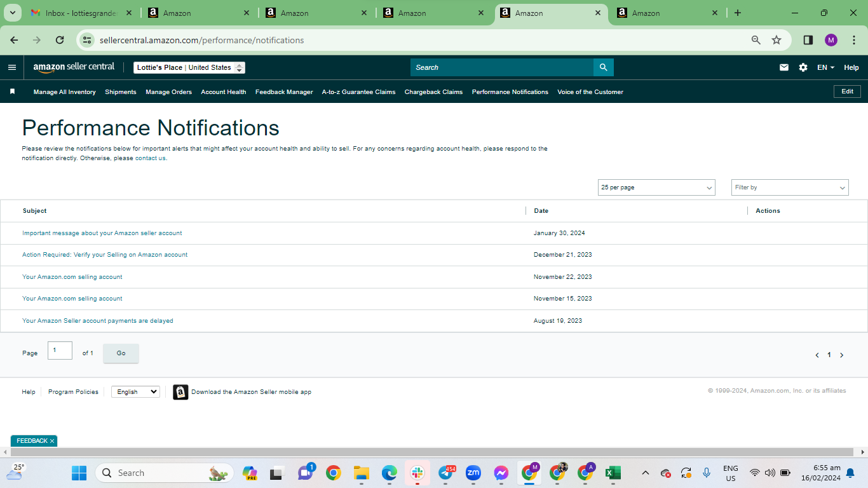
Task: Click the Amazon Seller mobile app icon
Action: click(180, 392)
